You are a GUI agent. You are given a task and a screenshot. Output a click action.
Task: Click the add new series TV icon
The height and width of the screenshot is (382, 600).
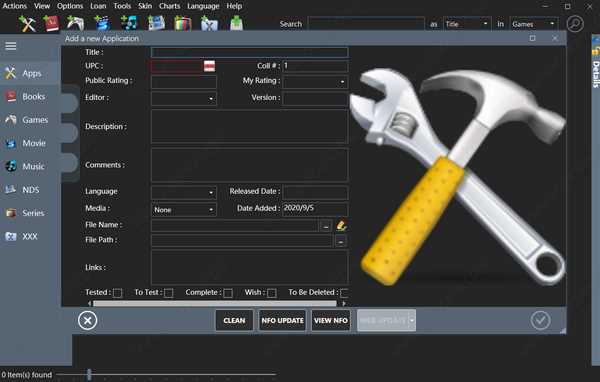pyautogui.click(x=183, y=23)
